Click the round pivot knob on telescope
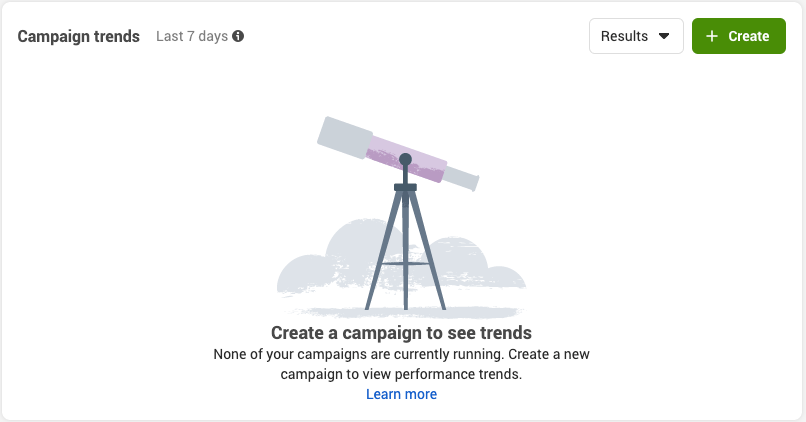 [406, 159]
